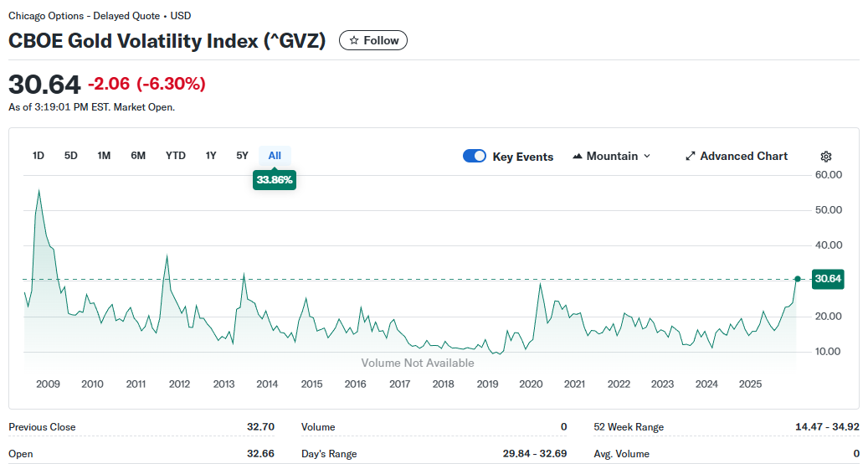Image resolution: width=868 pixels, height=464 pixels.
Task: Select the 5Y time range
Action: point(242,155)
